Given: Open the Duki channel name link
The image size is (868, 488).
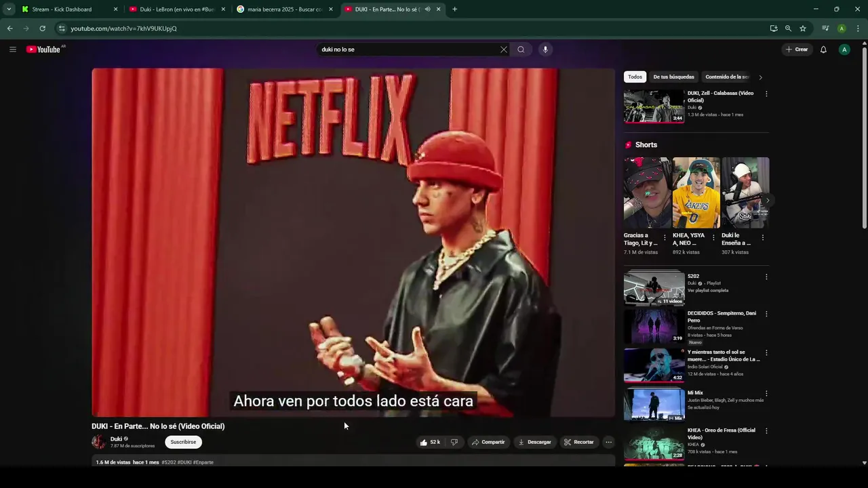Looking at the screenshot, I should [116, 439].
